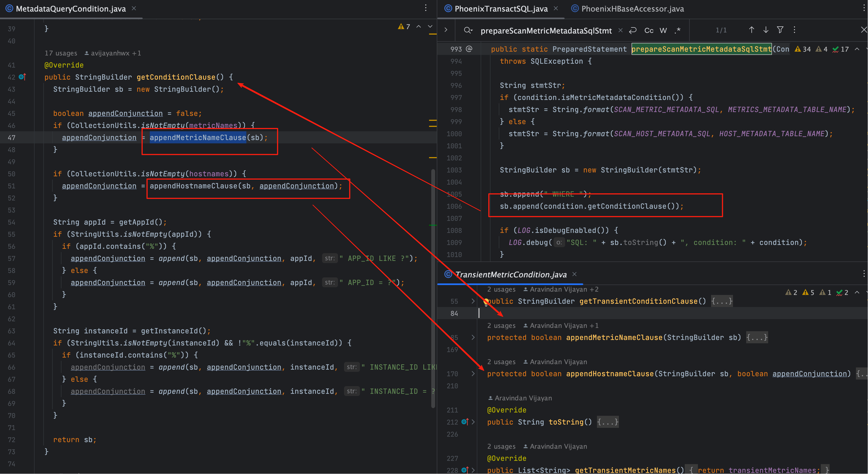Click the override gutter icon on line 228
The image size is (868, 474).
[x=465, y=470]
